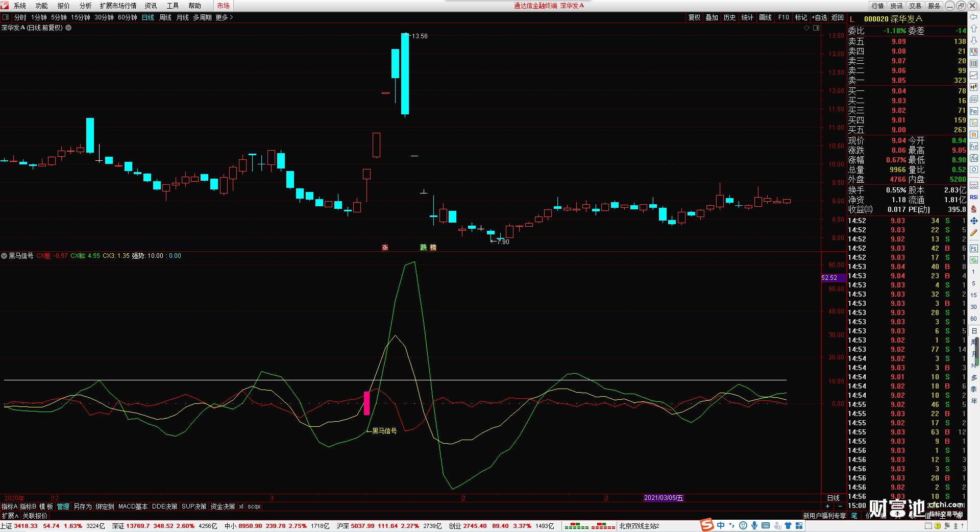Click the red dollar sign sidebar icon
This screenshot has height=532, width=980.
coord(974,209)
